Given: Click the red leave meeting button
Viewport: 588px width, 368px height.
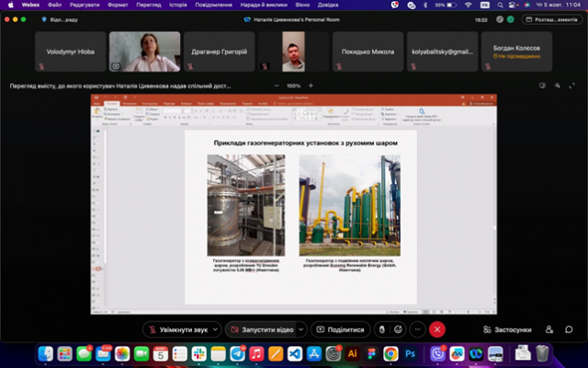Looking at the screenshot, I should point(437,328).
